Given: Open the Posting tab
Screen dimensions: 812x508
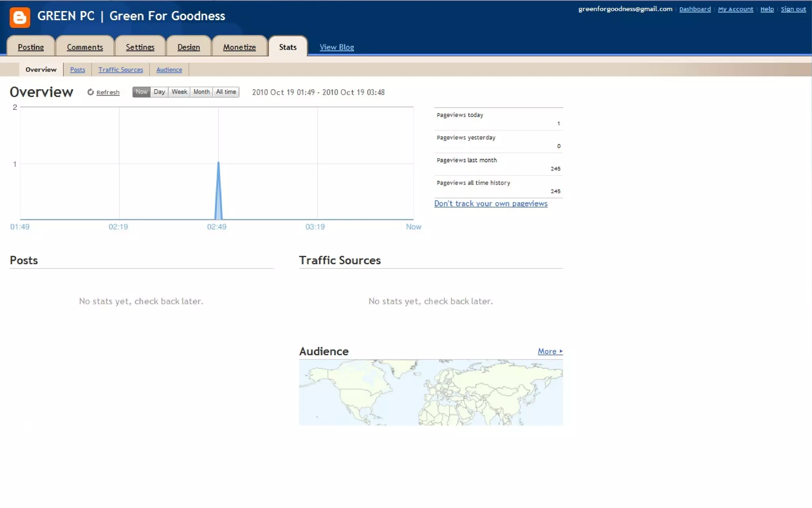Looking at the screenshot, I should coord(31,47).
